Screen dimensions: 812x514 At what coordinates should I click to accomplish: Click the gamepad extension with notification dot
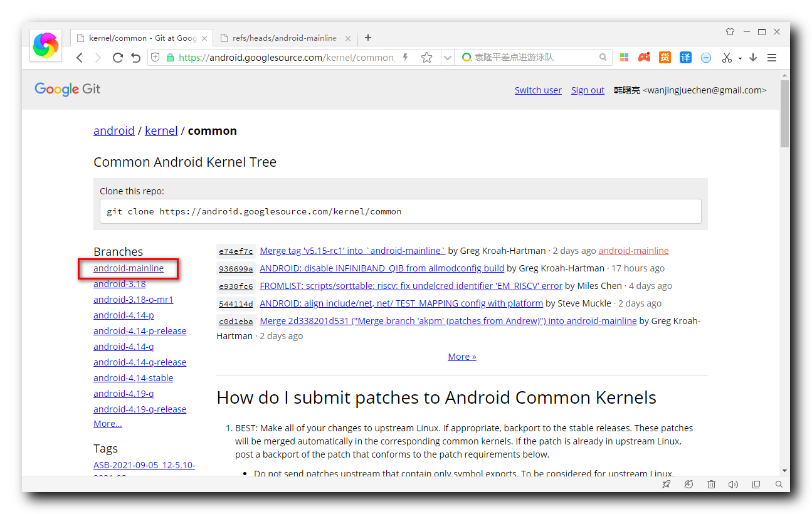tap(644, 57)
